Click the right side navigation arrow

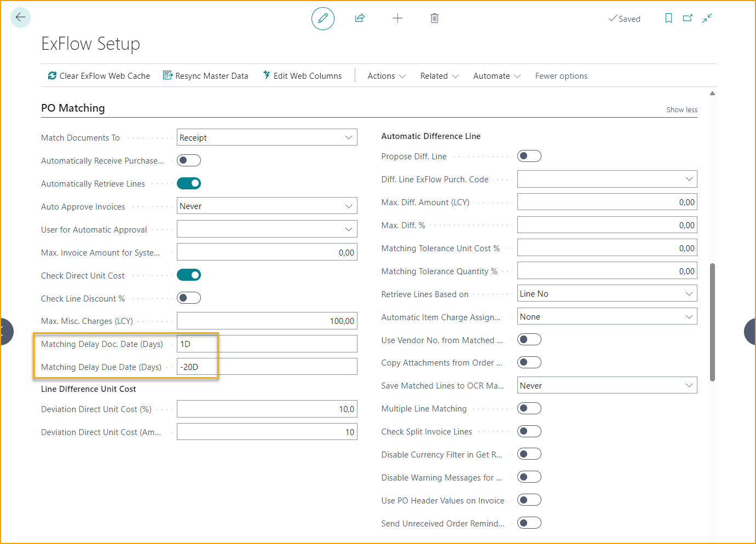click(750, 332)
